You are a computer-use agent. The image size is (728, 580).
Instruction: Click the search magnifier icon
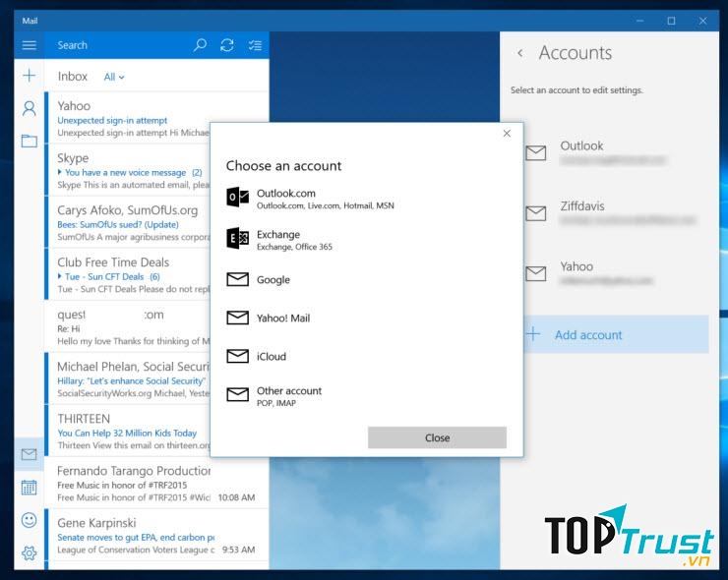[200, 45]
